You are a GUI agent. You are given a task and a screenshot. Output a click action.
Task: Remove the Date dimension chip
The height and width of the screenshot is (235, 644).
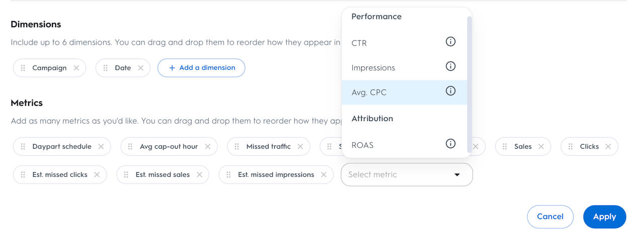(141, 68)
